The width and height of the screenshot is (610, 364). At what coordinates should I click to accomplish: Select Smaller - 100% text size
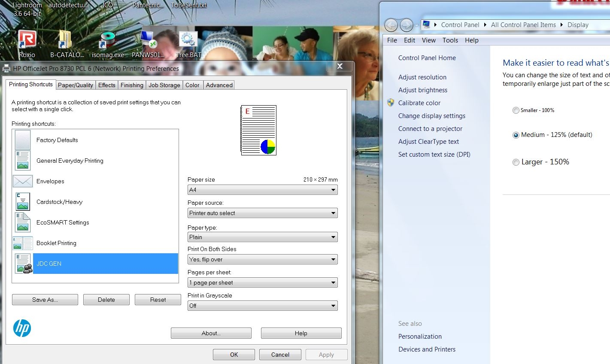516,110
